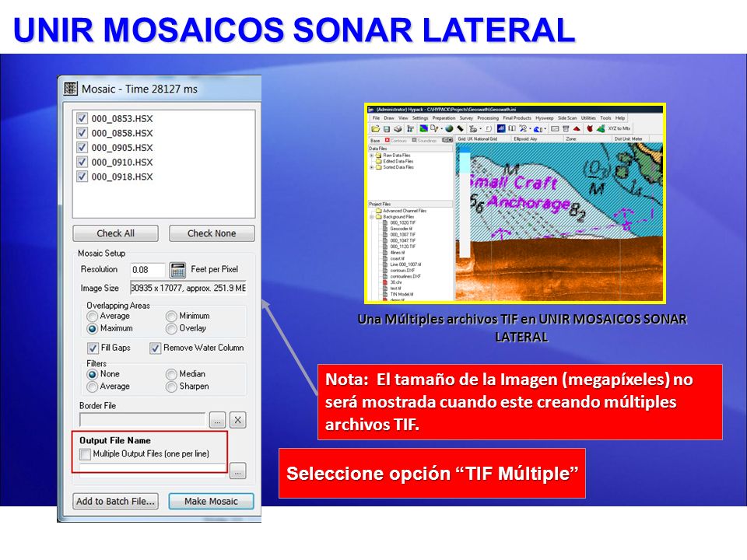Click the Raw Data Files folder icon

(x=378, y=156)
